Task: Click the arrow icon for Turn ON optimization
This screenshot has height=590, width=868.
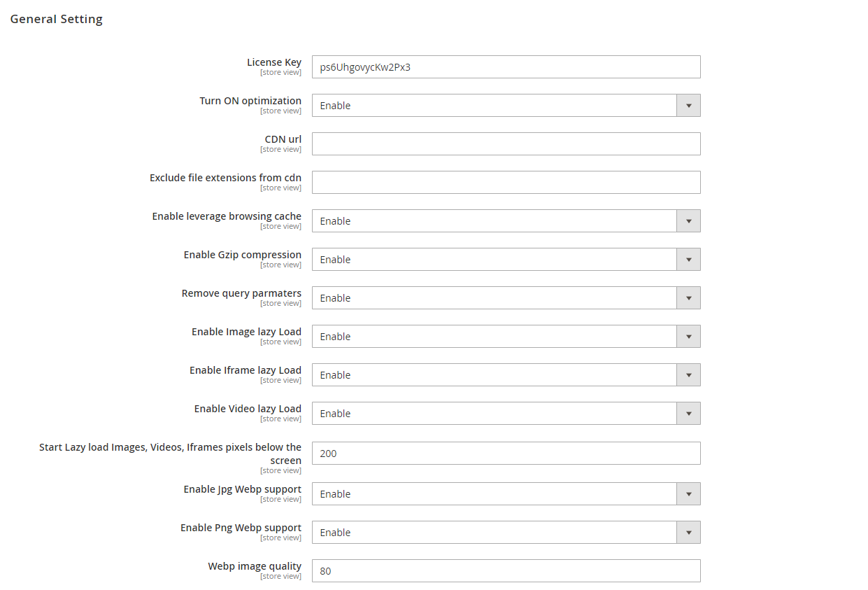Action: 688,106
